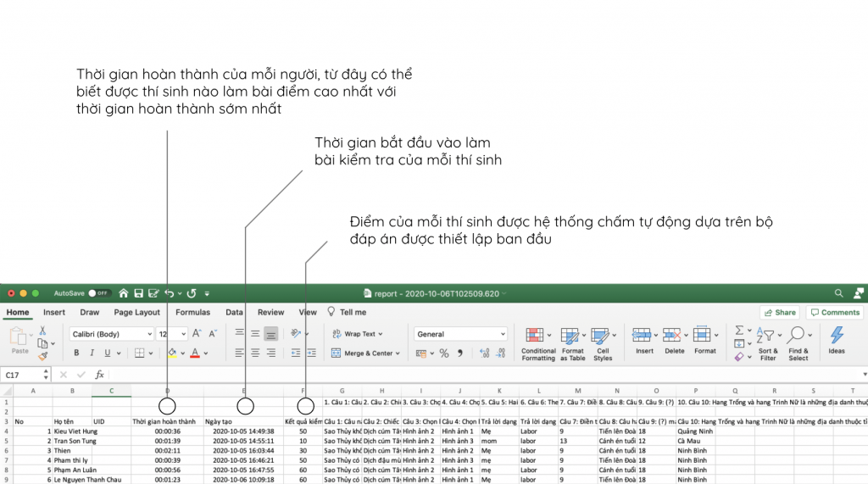Click the Paste clipboard button
Viewport: 868px width, 484px height.
19,340
